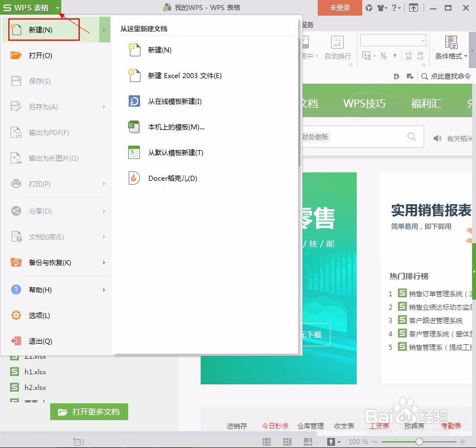Click the skin shirt icon in title bar

(381, 8)
